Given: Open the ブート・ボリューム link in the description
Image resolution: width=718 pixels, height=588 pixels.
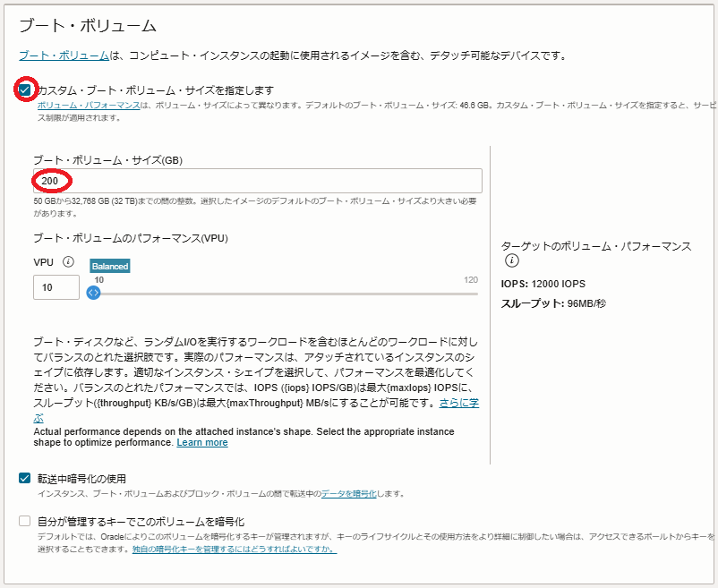Looking at the screenshot, I should pos(64,55).
